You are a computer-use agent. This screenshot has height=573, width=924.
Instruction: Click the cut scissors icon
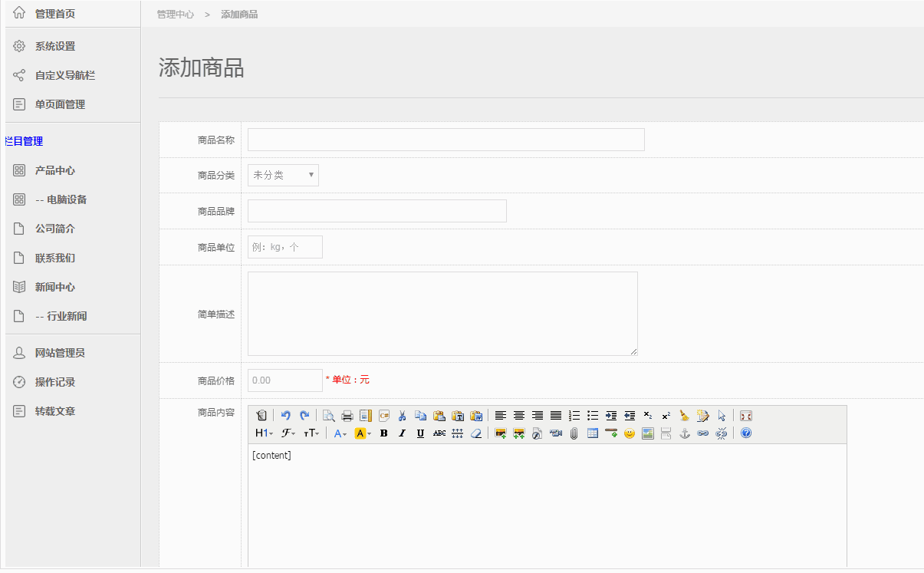coord(402,416)
